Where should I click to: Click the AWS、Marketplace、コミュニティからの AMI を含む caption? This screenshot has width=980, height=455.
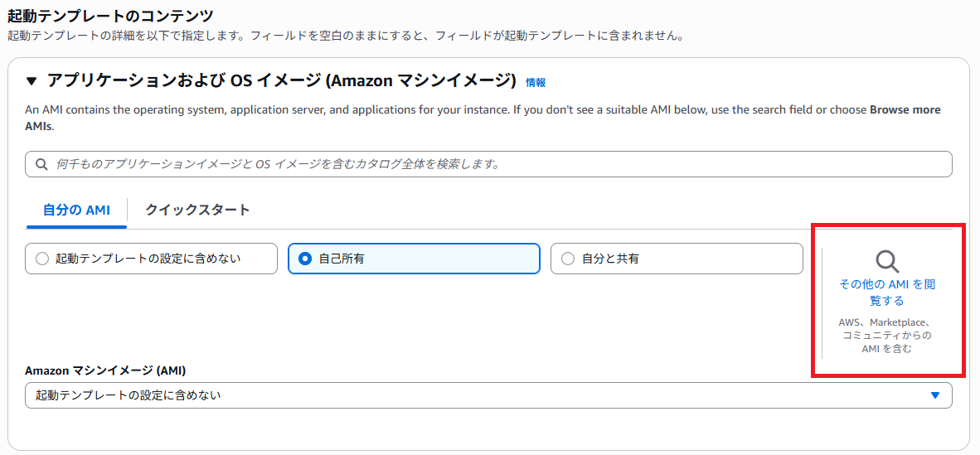pyautogui.click(x=887, y=336)
